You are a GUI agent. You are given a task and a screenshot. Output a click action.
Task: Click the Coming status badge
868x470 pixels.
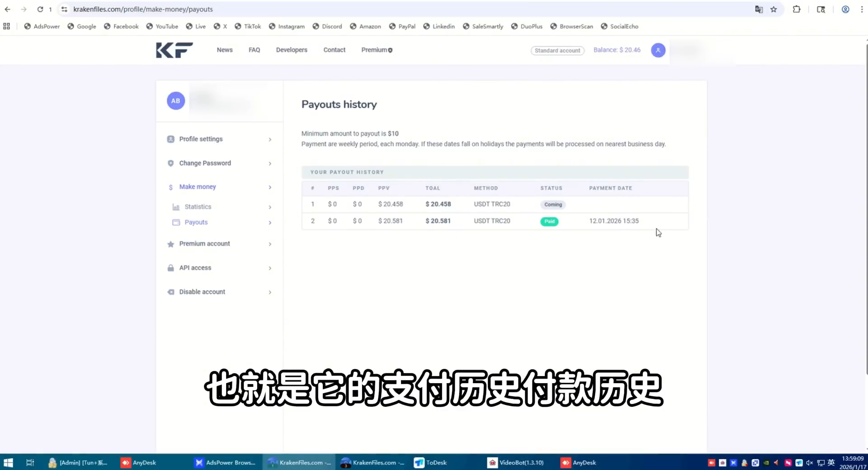[x=553, y=205]
